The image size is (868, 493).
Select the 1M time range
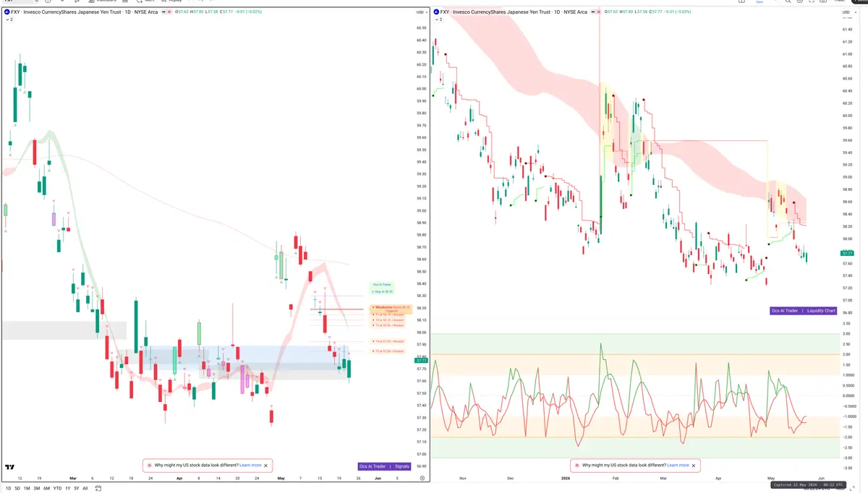coord(27,489)
